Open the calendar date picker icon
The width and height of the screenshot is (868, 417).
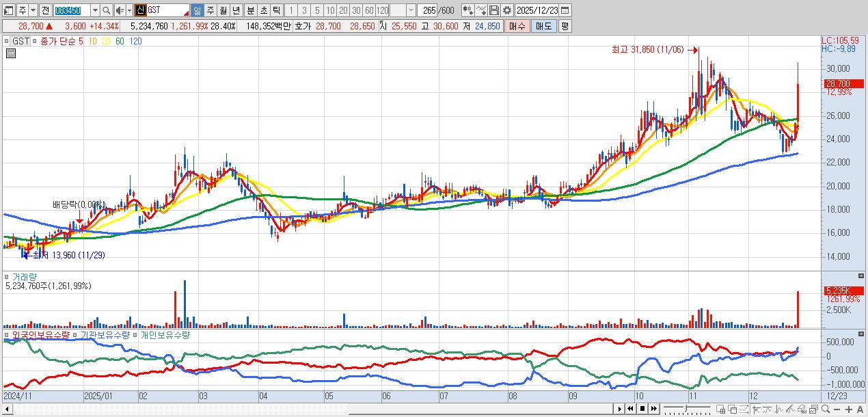(x=565, y=10)
